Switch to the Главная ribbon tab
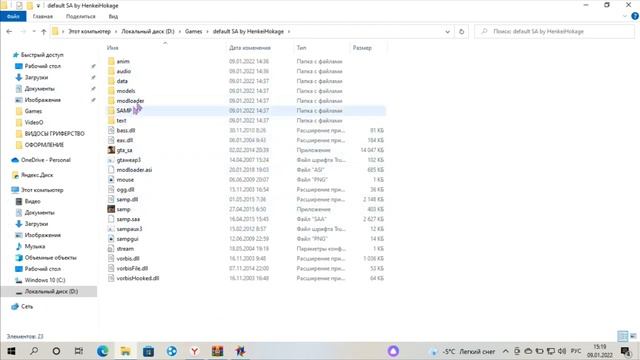This screenshot has width=640, height=360. (x=43, y=16)
